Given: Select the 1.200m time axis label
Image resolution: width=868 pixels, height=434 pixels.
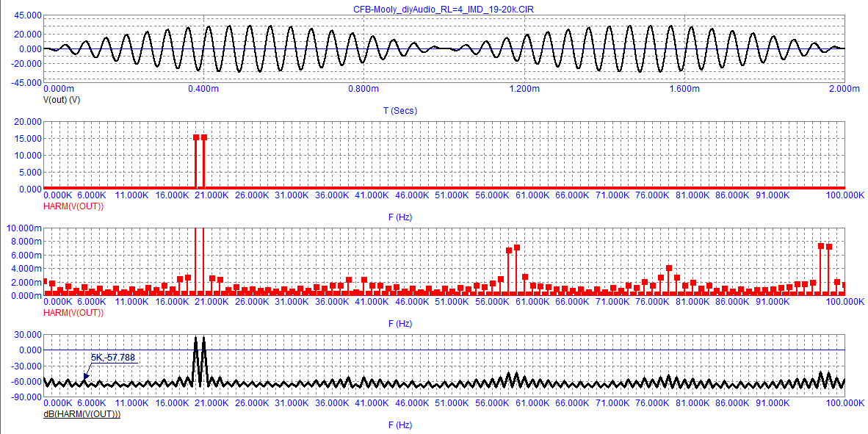Looking at the screenshot, I should [524, 89].
